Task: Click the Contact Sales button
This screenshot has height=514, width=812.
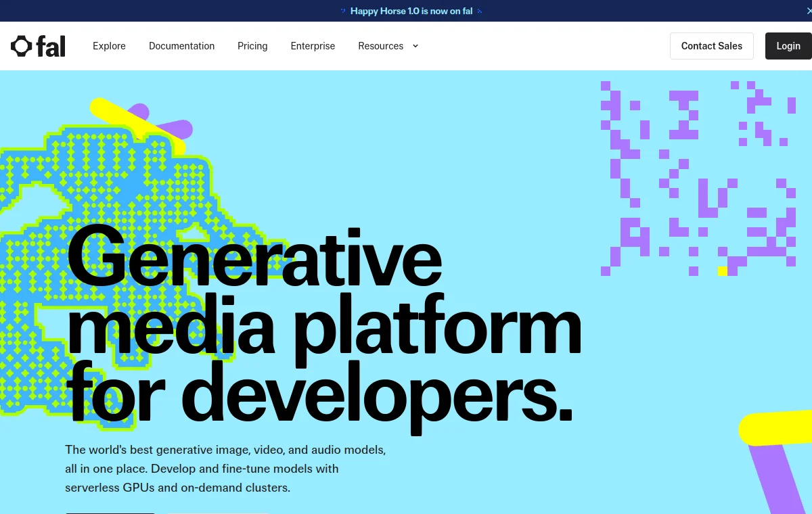Action: click(712, 46)
